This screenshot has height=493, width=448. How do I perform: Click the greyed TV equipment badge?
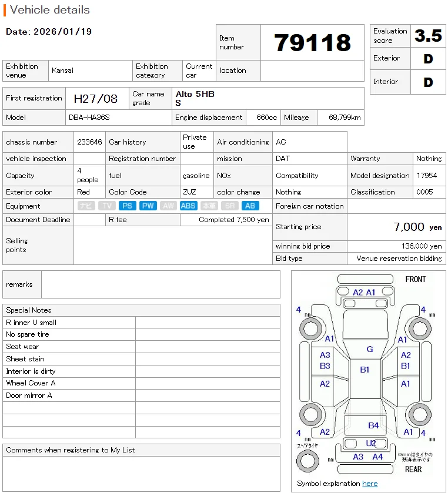107,206
